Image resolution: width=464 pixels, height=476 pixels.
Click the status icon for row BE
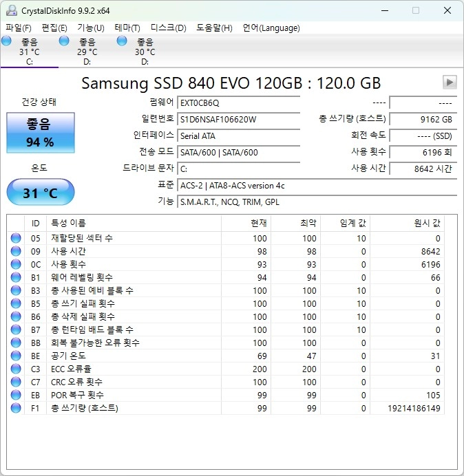(16, 356)
